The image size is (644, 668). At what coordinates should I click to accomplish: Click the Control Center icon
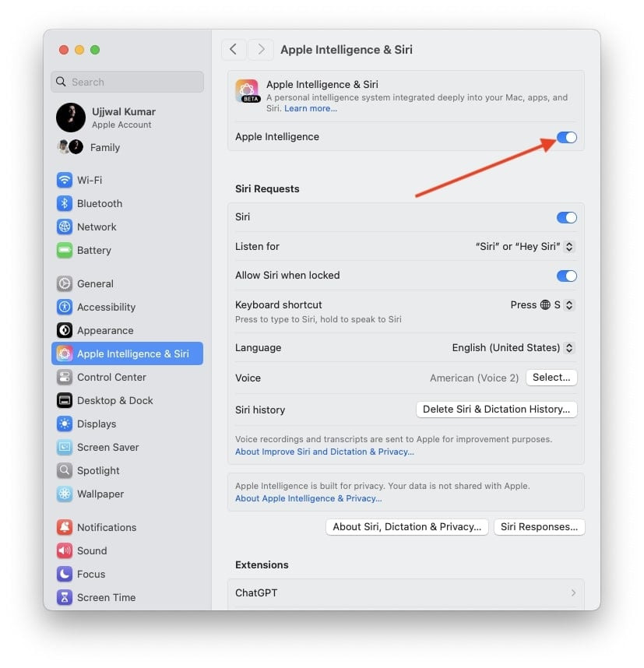coord(65,378)
